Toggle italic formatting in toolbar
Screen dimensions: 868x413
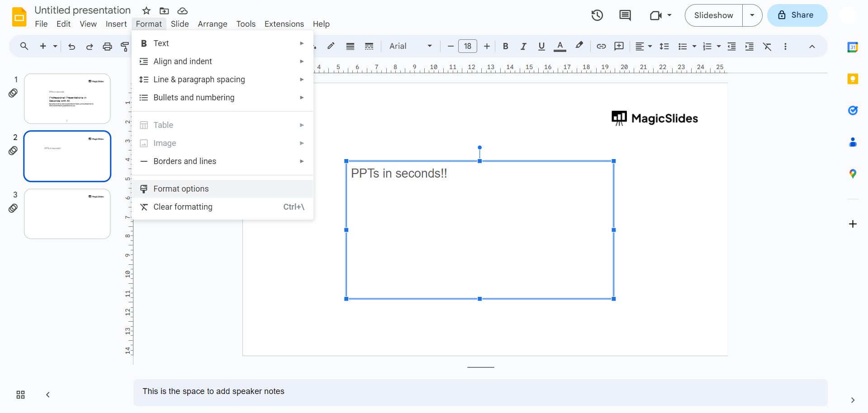point(523,46)
